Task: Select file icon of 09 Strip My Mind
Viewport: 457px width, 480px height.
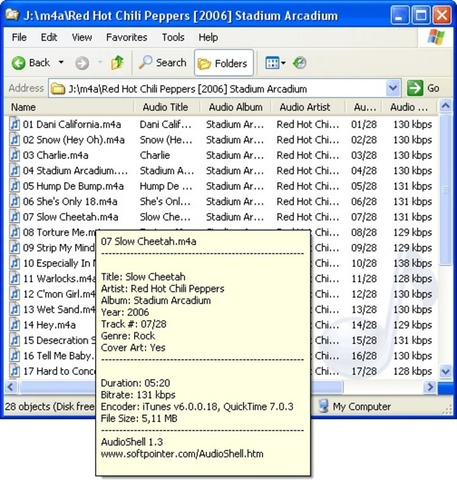Action: pos(15,248)
